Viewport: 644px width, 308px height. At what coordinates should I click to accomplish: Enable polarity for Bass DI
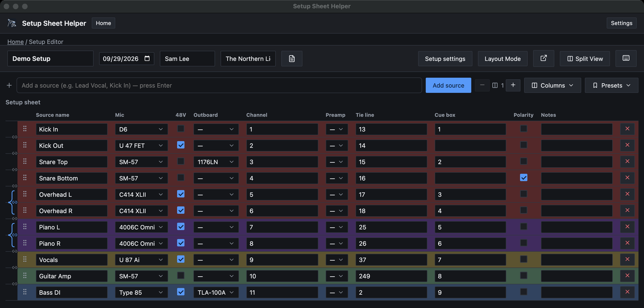click(524, 292)
